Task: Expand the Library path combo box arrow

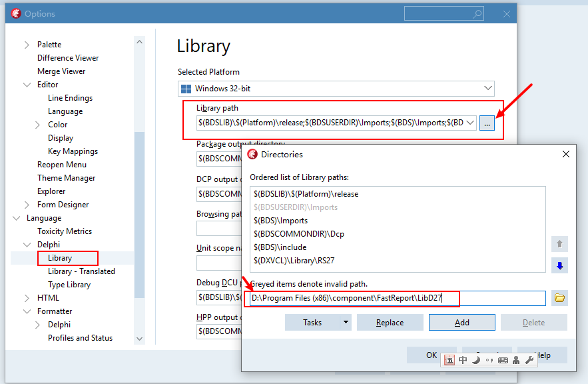Action: coord(471,123)
